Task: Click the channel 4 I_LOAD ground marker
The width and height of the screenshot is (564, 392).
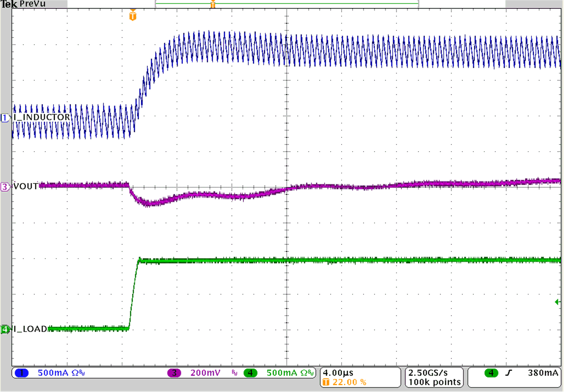Action: click(x=5, y=329)
